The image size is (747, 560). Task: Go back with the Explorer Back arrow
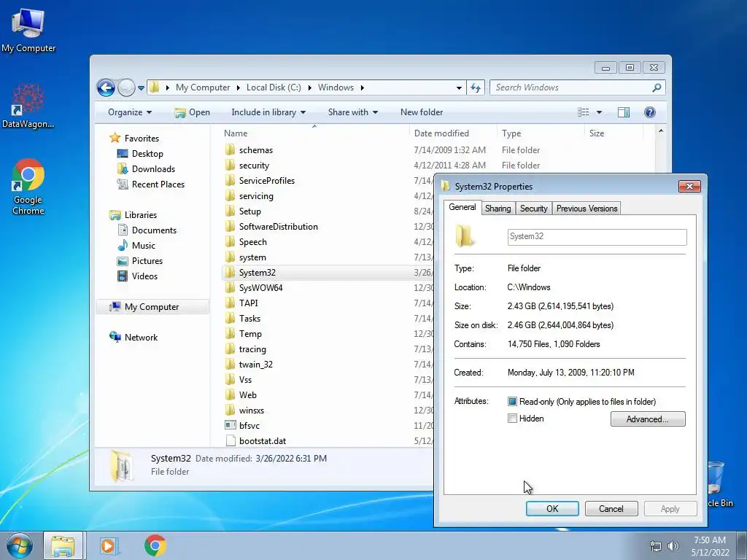[x=106, y=87]
